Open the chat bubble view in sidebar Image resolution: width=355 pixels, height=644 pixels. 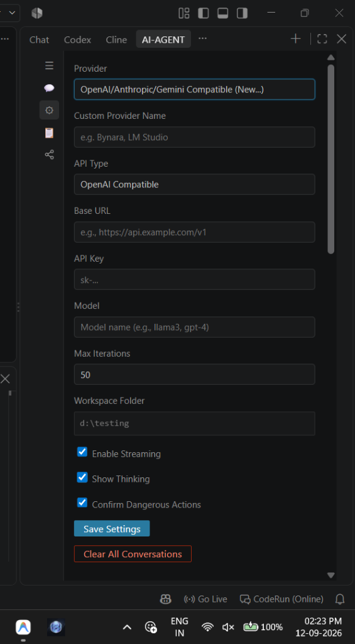49,88
